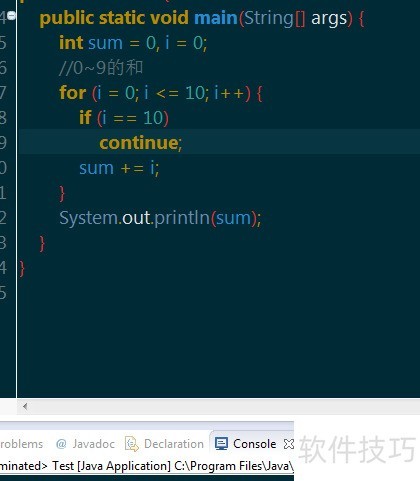The width and height of the screenshot is (420, 481).
Task: Click the horizontal scrollbar left arrow
Action: pos(25,406)
